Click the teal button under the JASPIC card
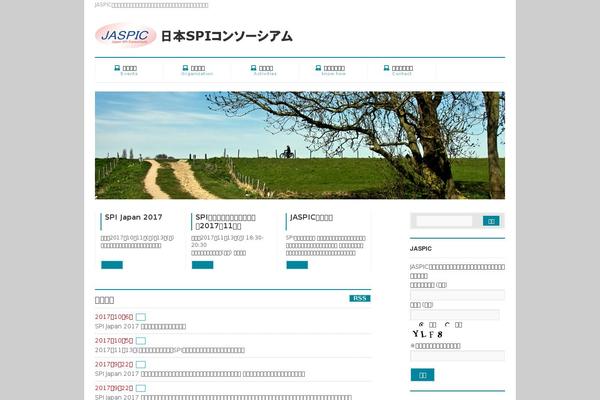This screenshot has height=400, width=600. pyautogui.click(x=297, y=264)
